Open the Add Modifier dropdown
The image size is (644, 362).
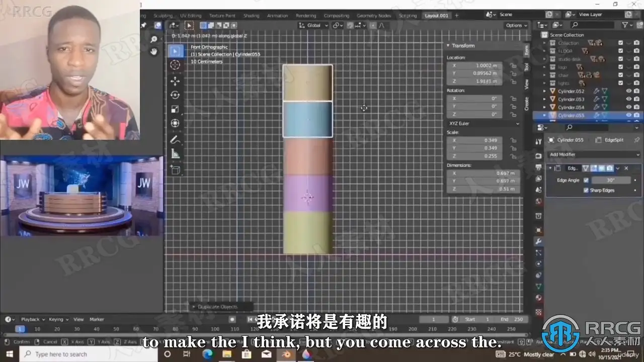594,154
